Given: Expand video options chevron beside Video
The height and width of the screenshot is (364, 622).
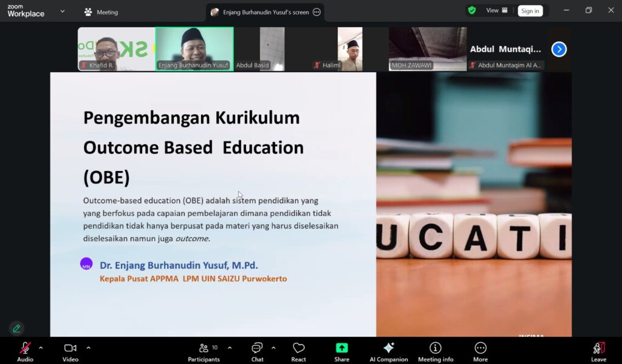Looking at the screenshot, I should coord(88,348).
